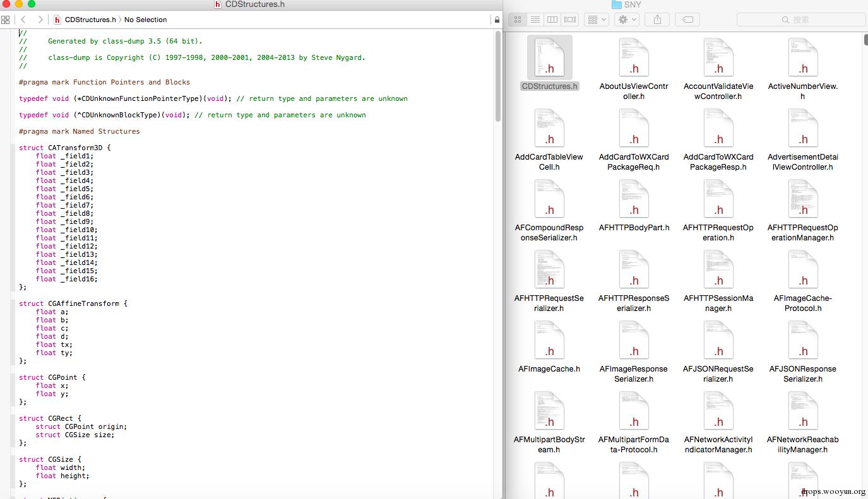Click the code editor vertical scrollbar
Screen dimensions: 868x499
(497, 76)
